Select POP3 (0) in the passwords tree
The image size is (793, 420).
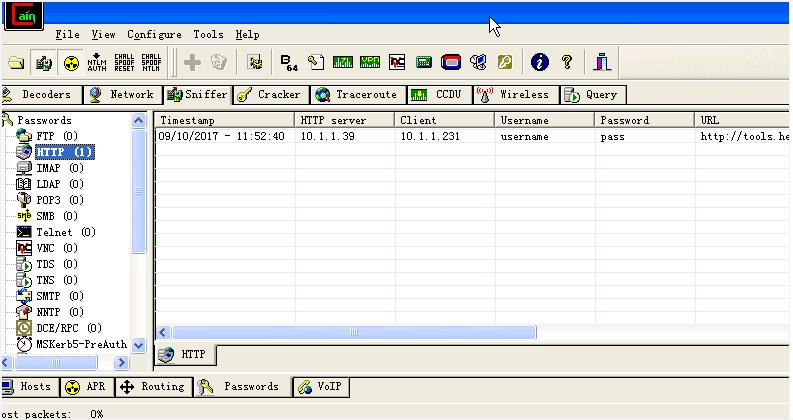(x=60, y=200)
